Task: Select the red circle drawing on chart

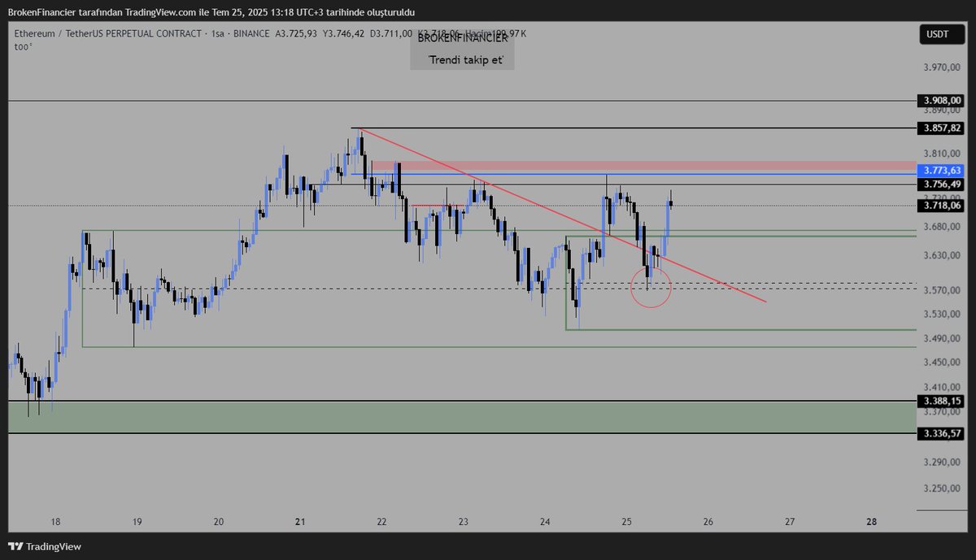Action: point(652,289)
